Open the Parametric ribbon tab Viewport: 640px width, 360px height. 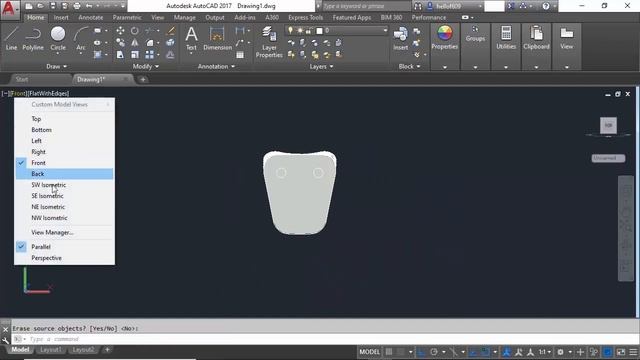coord(127,18)
